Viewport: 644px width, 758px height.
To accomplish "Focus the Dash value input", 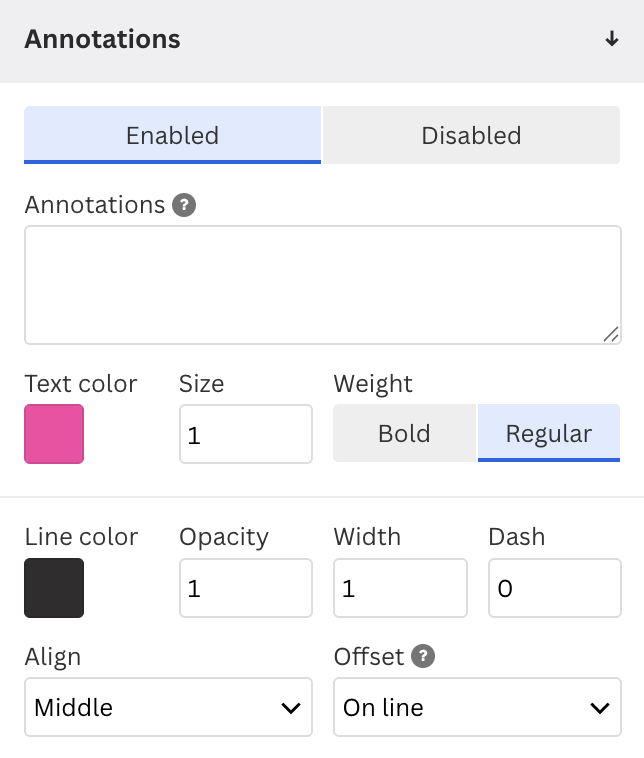I will pos(555,588).
